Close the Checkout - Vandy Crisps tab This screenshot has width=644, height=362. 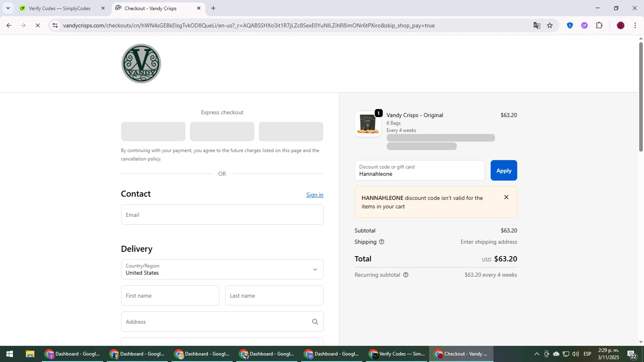click(x=199, y=8)
